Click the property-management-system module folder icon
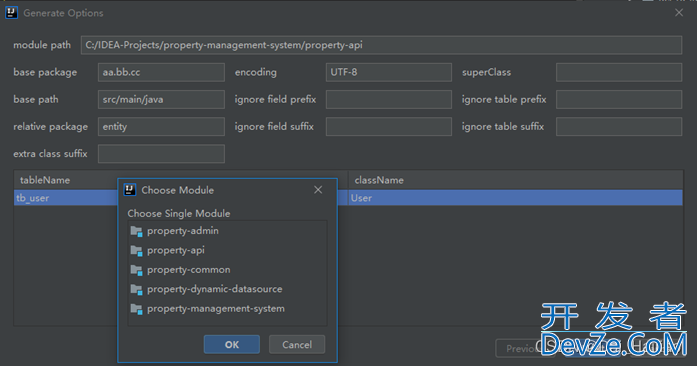 click(136, 309)
